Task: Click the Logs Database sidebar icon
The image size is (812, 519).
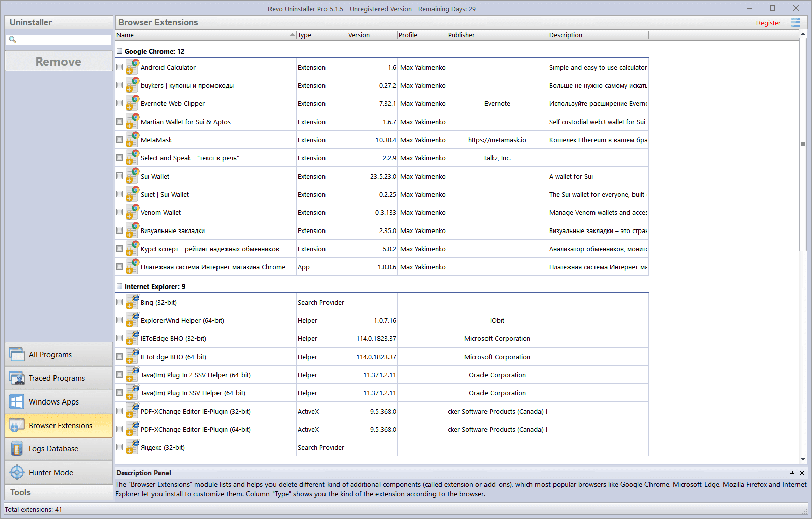Action: coord(17,448)
